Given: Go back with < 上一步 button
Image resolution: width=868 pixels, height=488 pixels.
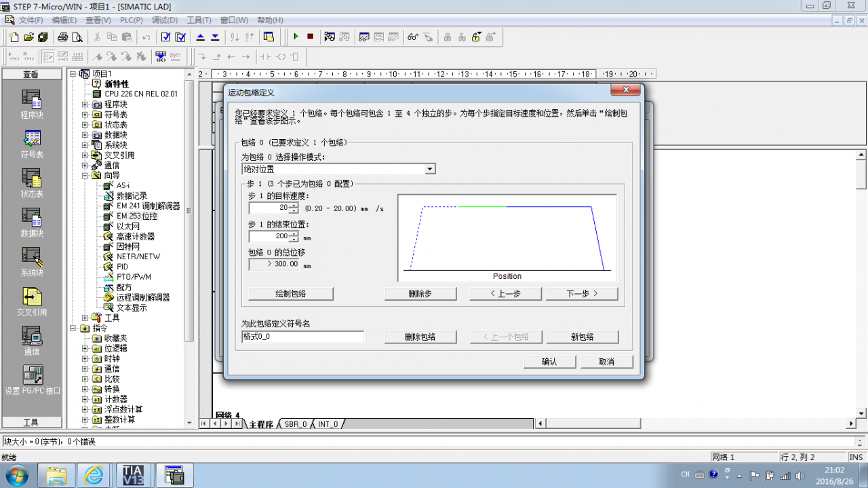Looking at the screenshot, I should pyautogui.click(x=506, y=294).
